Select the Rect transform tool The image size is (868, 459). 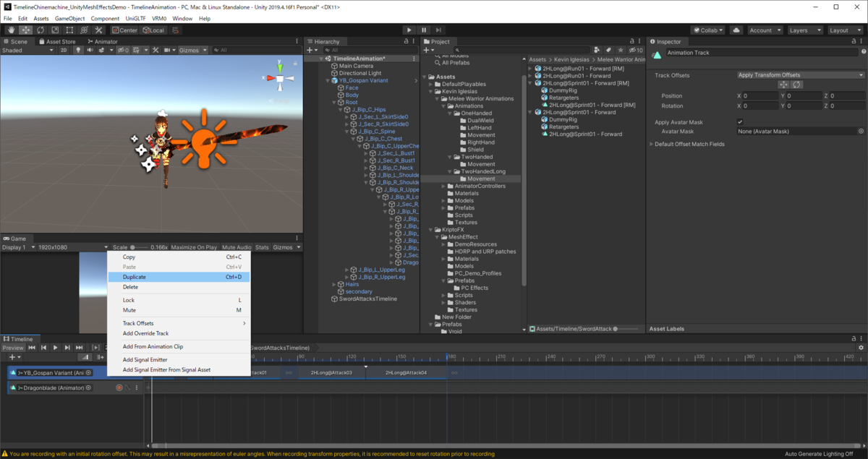(69, 30)
